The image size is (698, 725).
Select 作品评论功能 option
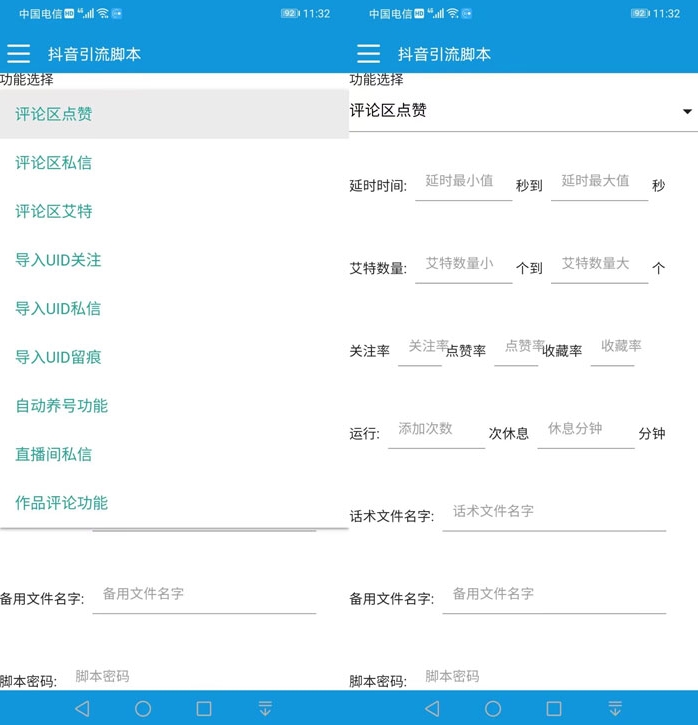(174, 502)
